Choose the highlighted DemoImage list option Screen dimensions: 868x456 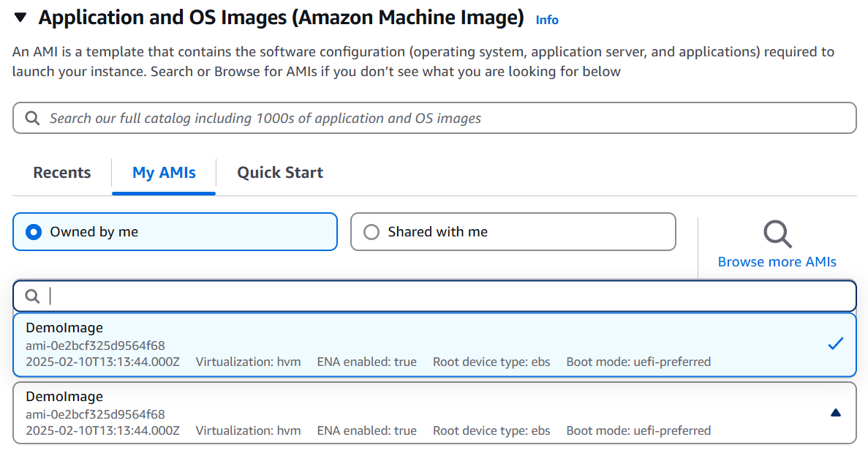(366, 344)
